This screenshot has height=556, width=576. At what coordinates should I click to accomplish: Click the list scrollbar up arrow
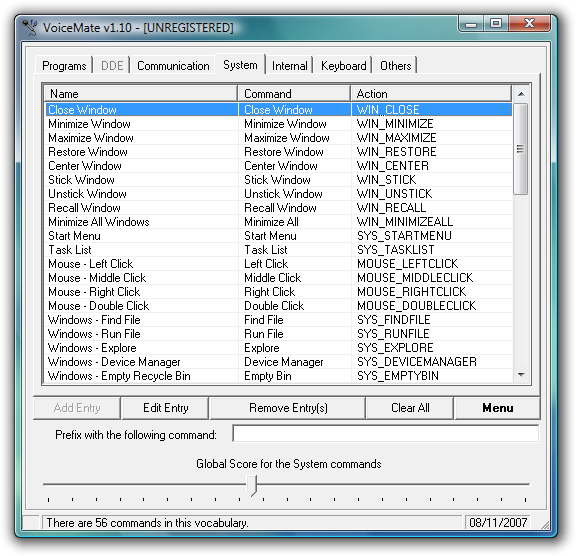[x=521, y=94]
